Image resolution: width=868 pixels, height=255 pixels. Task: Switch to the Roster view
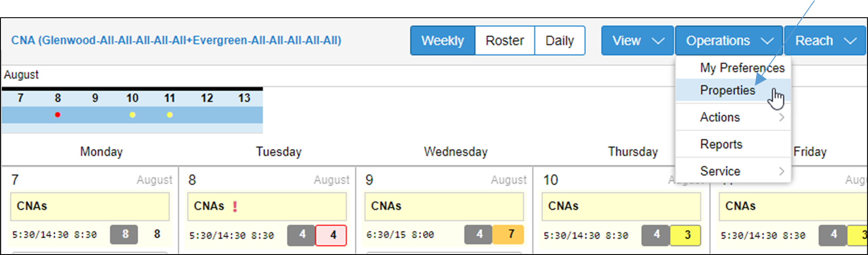tap(505, 41)
